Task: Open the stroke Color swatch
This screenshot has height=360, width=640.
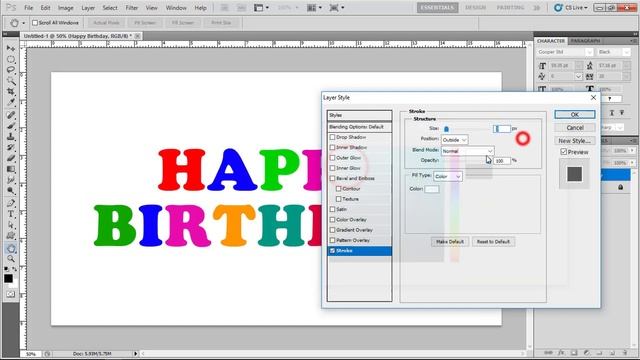Action: coord(432,189)
